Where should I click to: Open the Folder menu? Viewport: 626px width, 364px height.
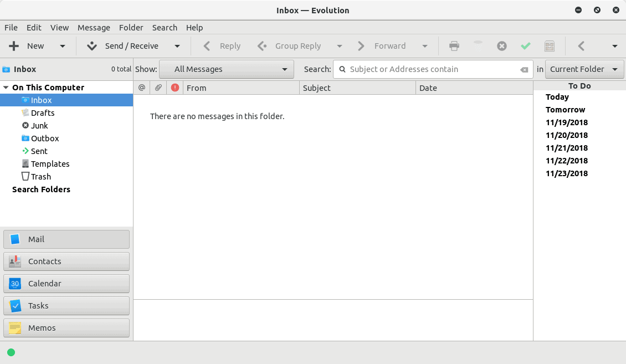(x=131, y=28)
